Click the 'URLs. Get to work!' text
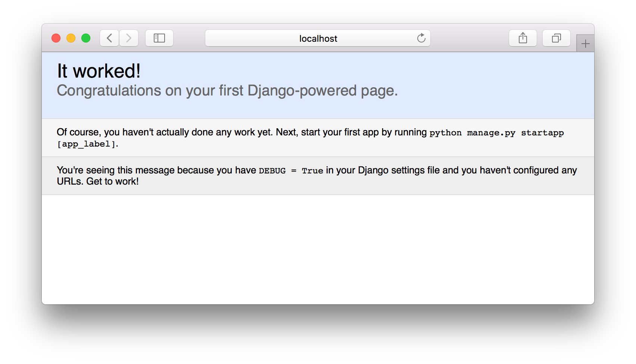Viewport: 636px width, 364px height. tap(98, 181)
